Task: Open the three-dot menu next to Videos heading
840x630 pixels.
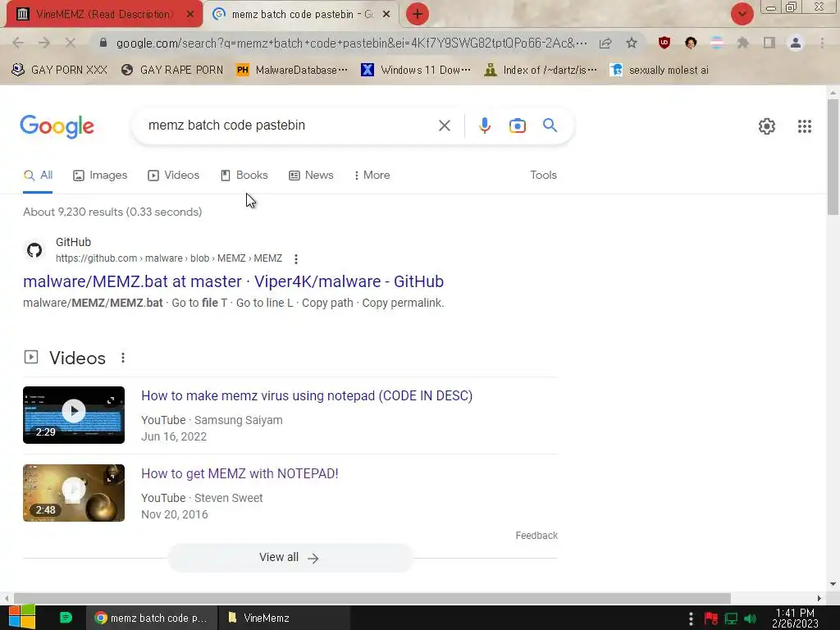Action: pos(123,358)
